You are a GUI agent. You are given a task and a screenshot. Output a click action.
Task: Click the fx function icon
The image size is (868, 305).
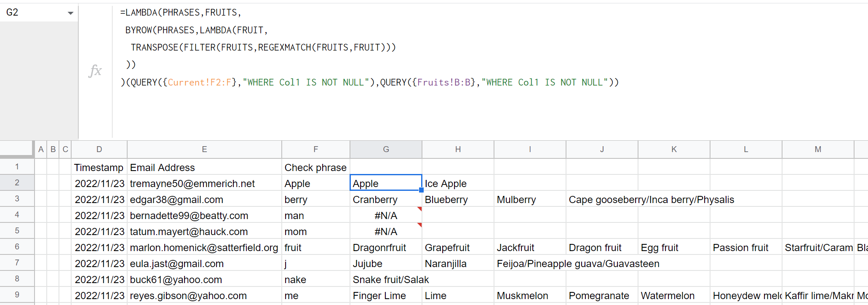(95, 70)
